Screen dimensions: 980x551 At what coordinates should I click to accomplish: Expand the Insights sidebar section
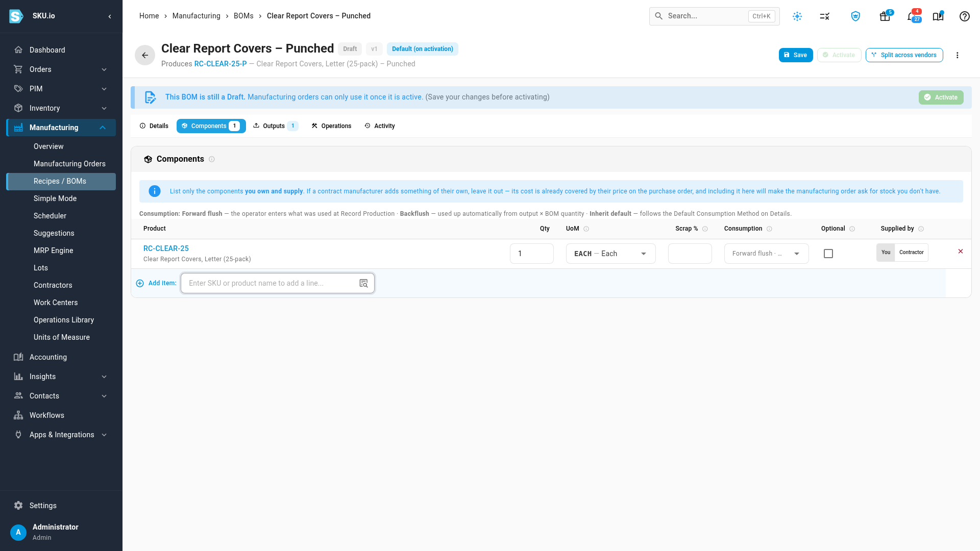[61, 377]
